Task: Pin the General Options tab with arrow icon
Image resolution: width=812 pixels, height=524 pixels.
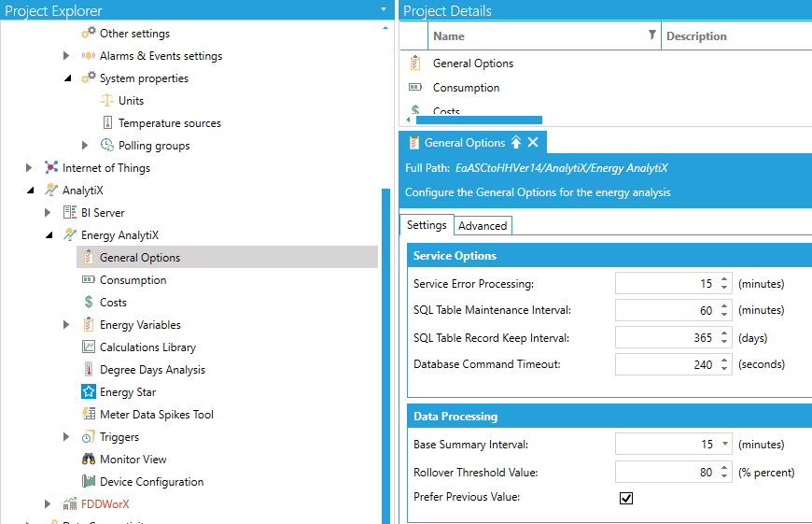Action: coord(515,143)
